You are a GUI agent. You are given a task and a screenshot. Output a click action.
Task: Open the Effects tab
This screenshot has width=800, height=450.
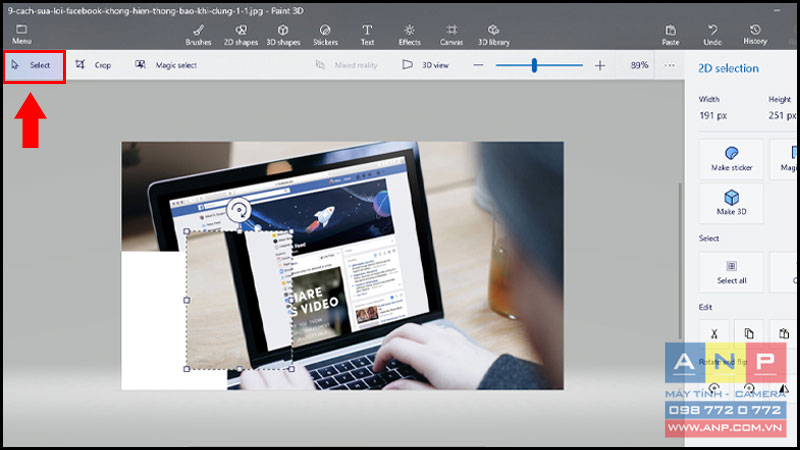pos(409,35)
